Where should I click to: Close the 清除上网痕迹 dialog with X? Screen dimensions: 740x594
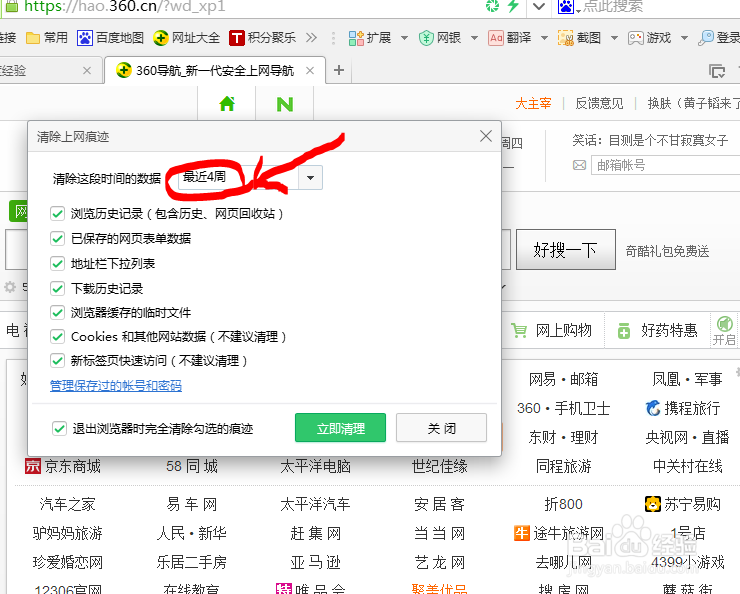point(486,136)
